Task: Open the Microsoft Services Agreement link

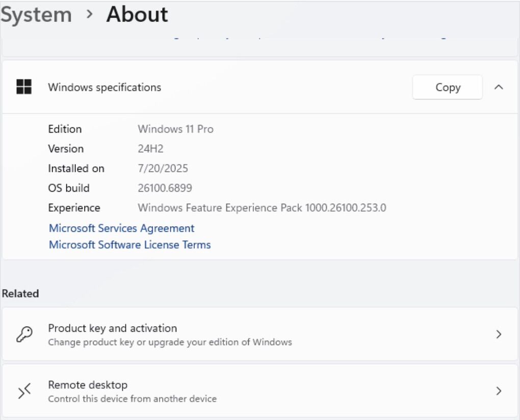Action: tap(121, 228)
